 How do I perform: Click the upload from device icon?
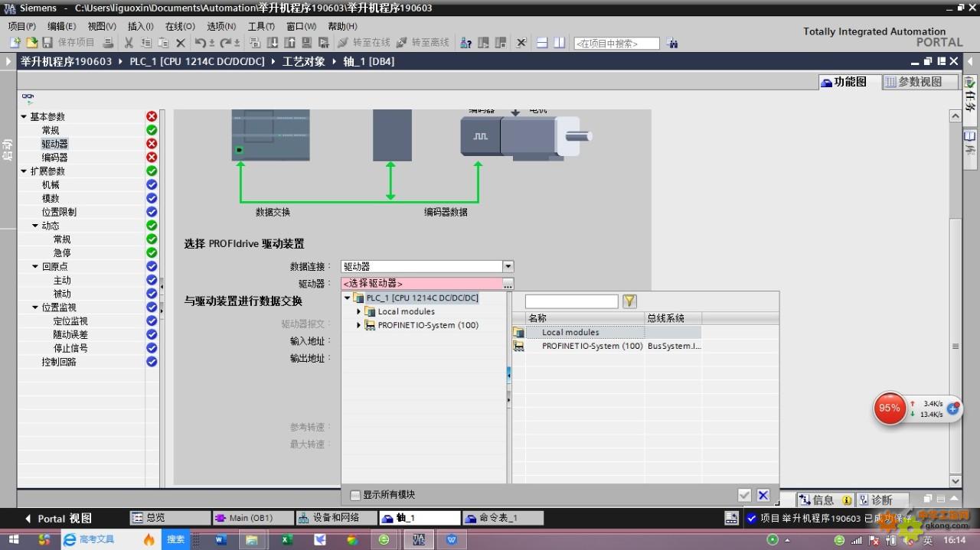289,43
